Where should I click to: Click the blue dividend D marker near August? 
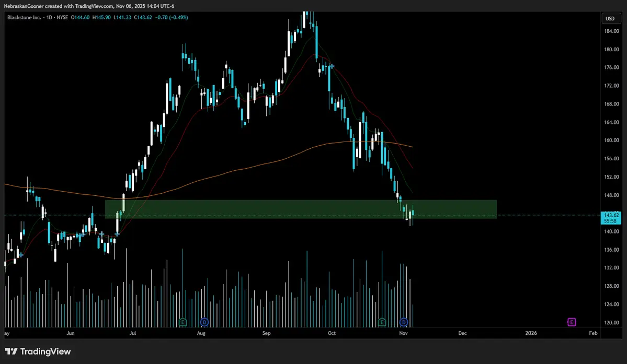pyautogui.click(x=204, y=322)
